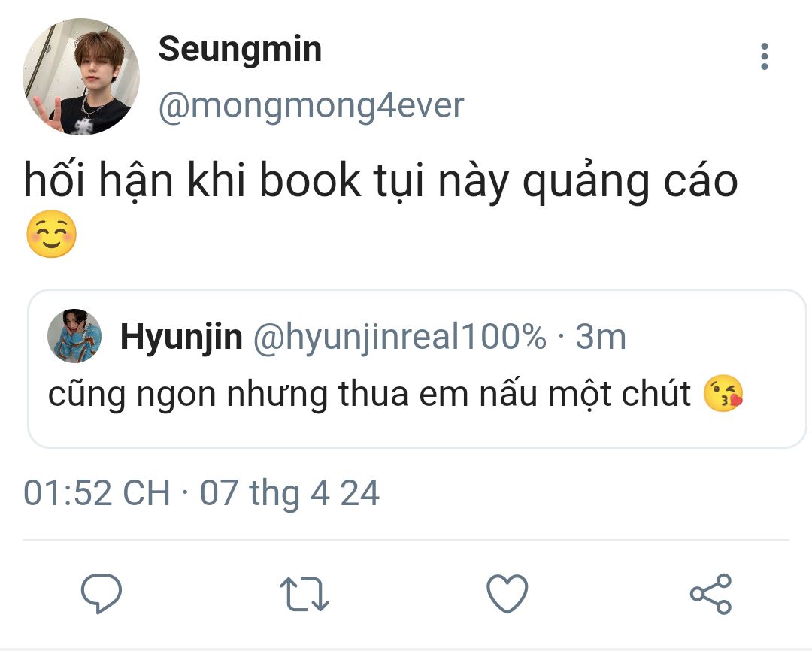Image resolution: width=812 pixels, height=663 pixels.
Task: Open Hyunjin's avatar in quoted tweet
Action: pyautogui.click(x=74, y=336)
